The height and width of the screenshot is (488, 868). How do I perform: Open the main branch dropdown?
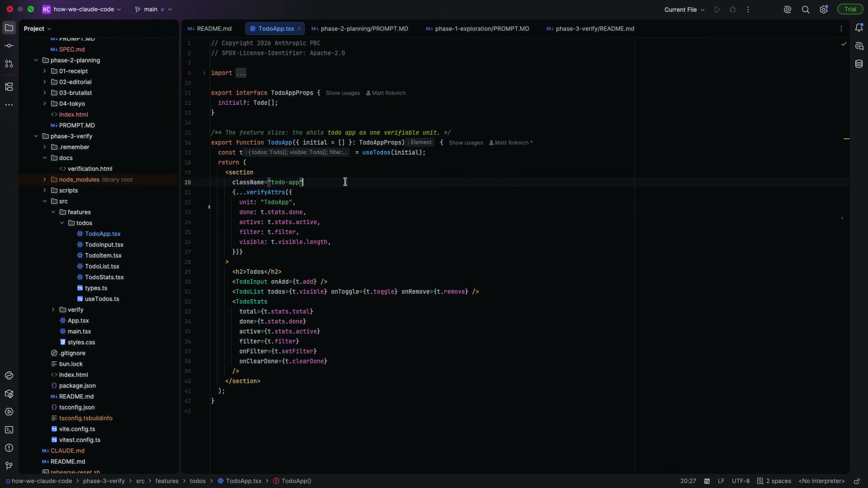point(153,9)
